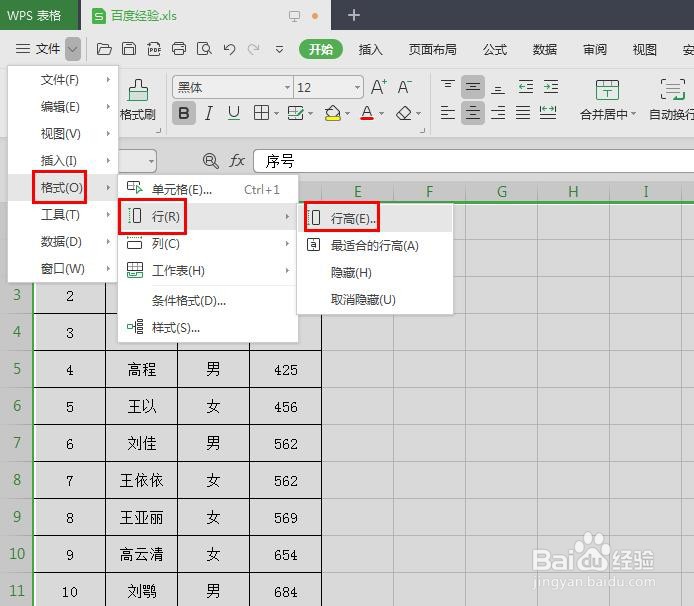Choose 取消隐藏(U) in row submenu

click(375, 300)
